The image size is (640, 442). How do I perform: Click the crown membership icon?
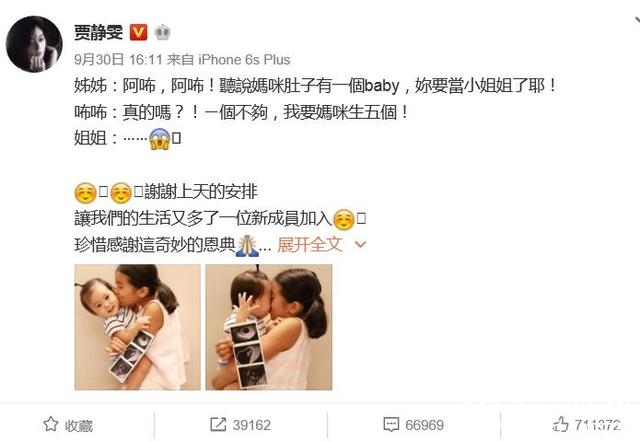162,32
